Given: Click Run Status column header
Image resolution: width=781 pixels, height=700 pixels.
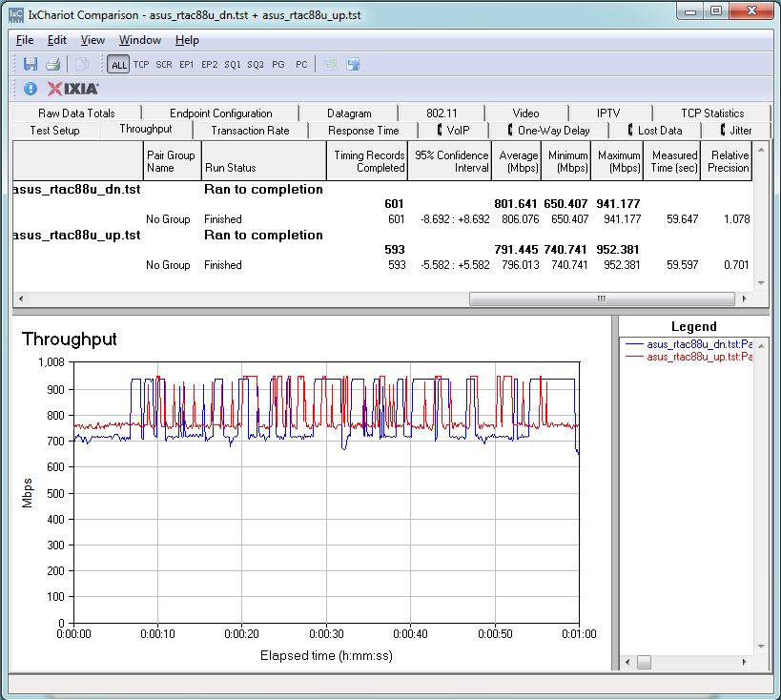Looking at the screenshot, I should 263,161.
